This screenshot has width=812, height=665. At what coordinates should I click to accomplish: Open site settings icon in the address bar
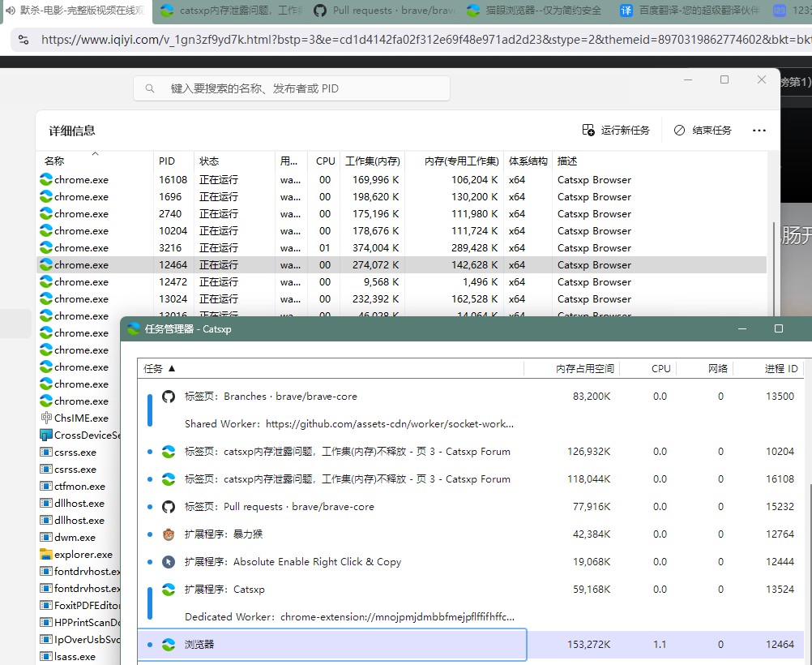click(24, 40)
